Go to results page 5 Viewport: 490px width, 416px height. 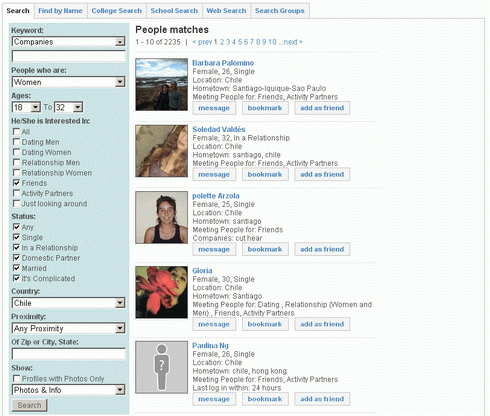coord(240,42)
